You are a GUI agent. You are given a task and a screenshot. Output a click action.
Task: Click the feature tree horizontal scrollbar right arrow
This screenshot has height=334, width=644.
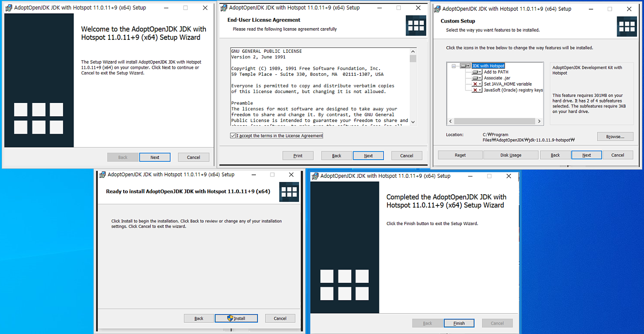[x=539, y=122]
